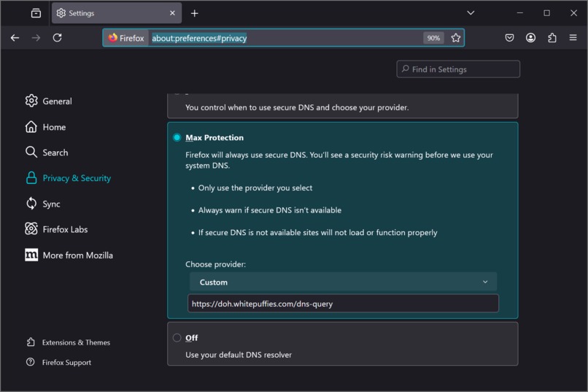Screen dimensions: 588x392
Task: Open the Sync settings category
Action: coord(43,204)
